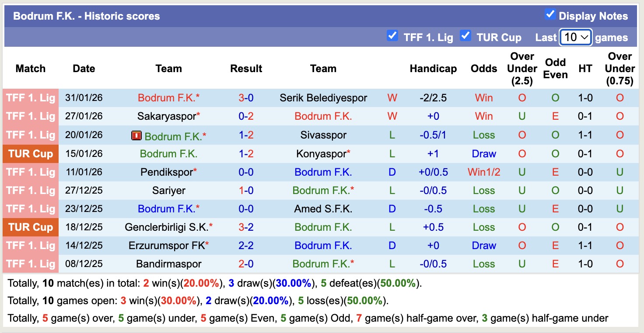Click the 3-0 result link
The height and width of the screenshot is (333, 644).
(x=246, y=98)
